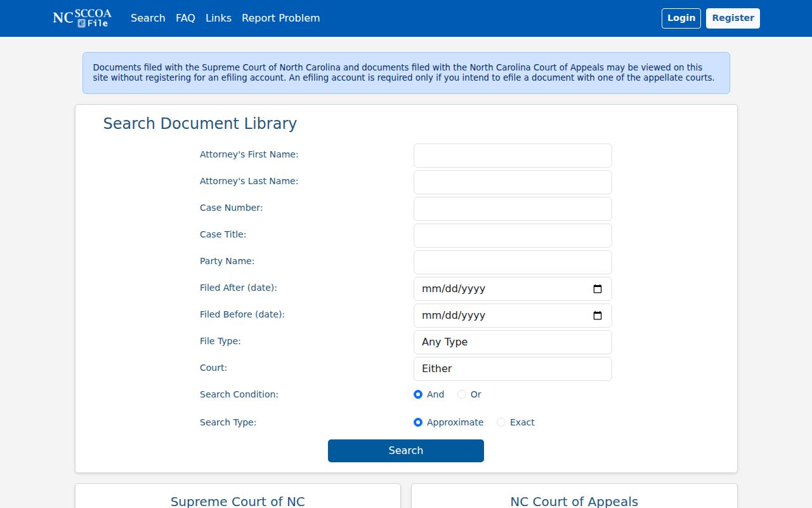Submit with the blue Search button
This screenshot has width=812, height=508.
tap(406, 451)
